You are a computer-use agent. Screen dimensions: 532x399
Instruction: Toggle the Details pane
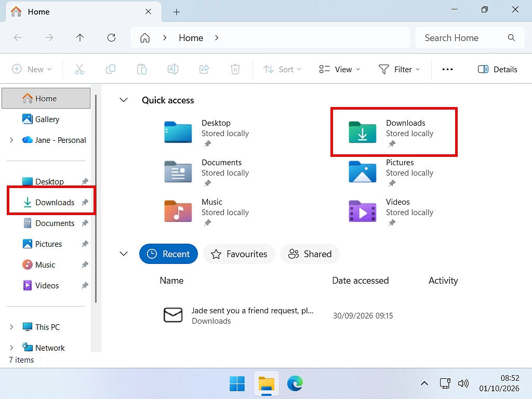click(497, 69)
